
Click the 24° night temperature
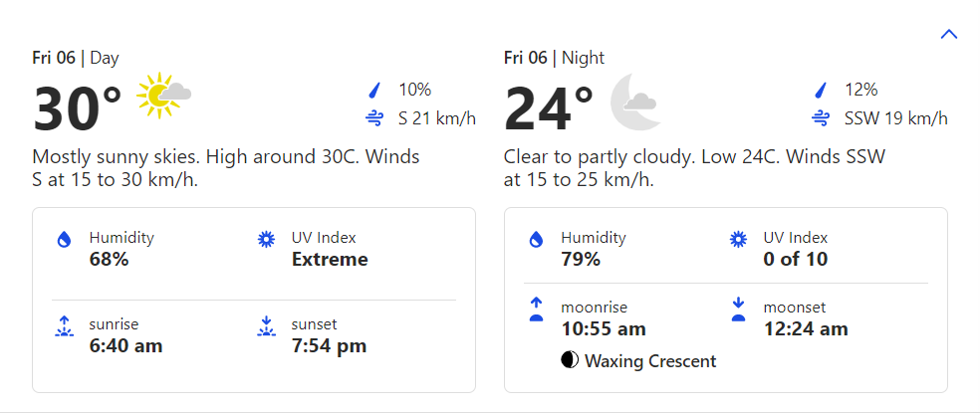coord(549,108)
